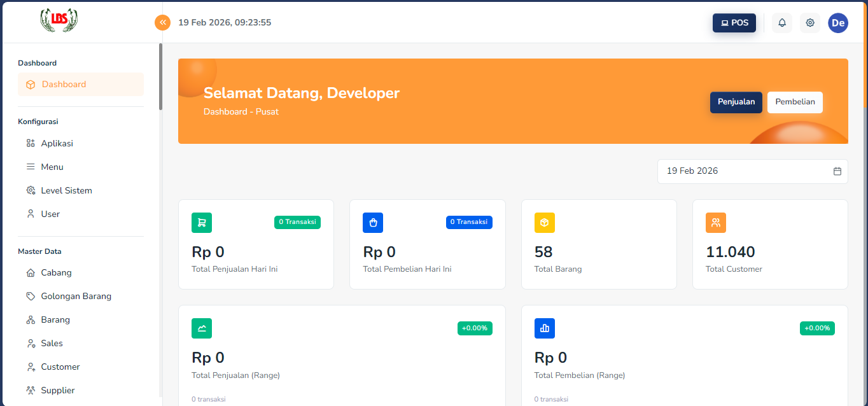Viewport: 868px width, 406px height.
Task: Click +0.00% badge on Total Pembelian (Range)
Action: click(817, 328)
